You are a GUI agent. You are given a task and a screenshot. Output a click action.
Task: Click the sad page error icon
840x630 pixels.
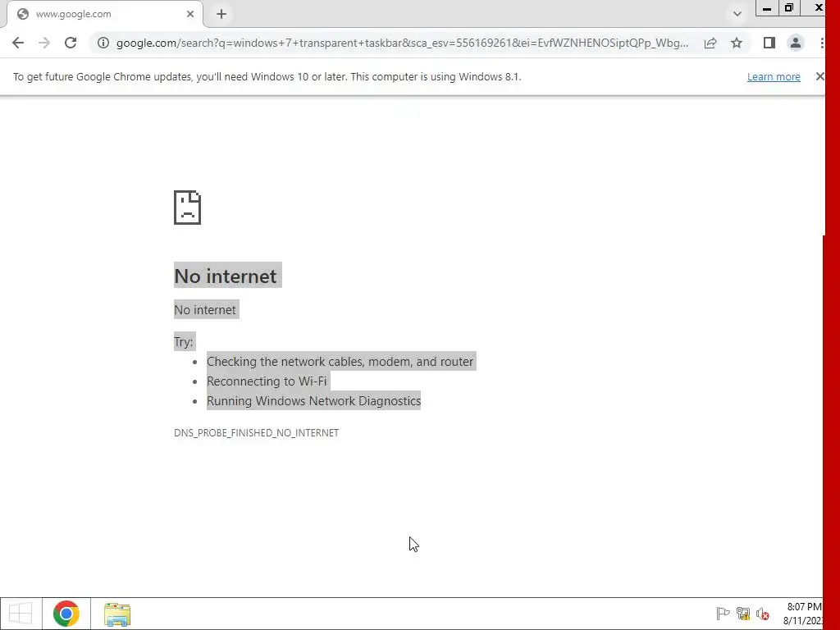(188, 208)
